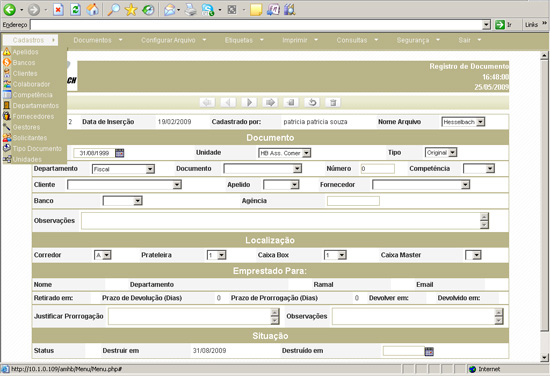The height and width of the screenshot is (376, 550).
Task: Go to first record button
Action: click(x=207, y=102)
